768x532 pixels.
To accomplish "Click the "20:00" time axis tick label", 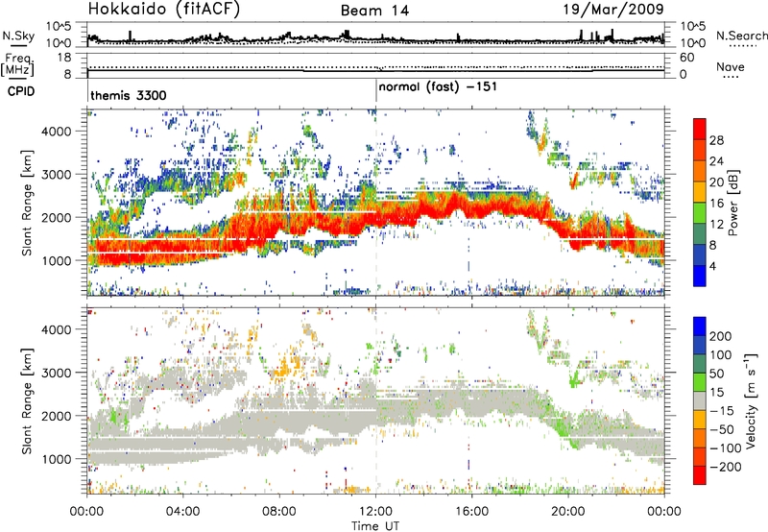I will 567,512.
